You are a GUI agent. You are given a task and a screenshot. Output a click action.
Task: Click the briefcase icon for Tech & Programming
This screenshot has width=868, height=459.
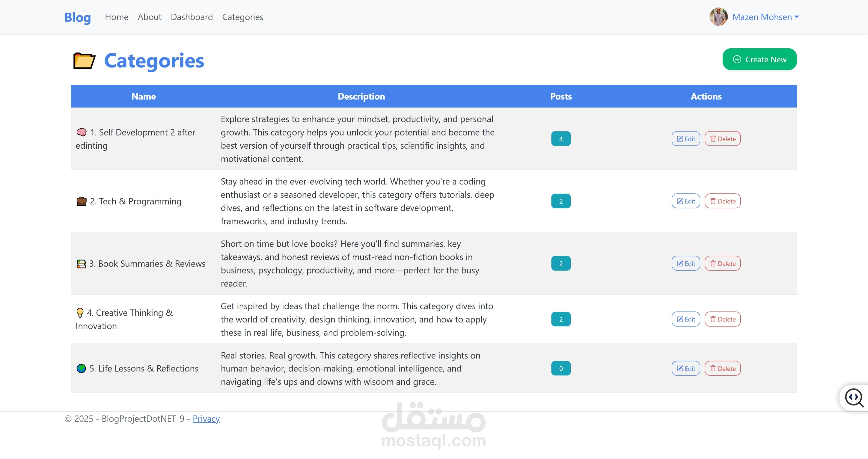pyautogui.click(x=81, y=201)
